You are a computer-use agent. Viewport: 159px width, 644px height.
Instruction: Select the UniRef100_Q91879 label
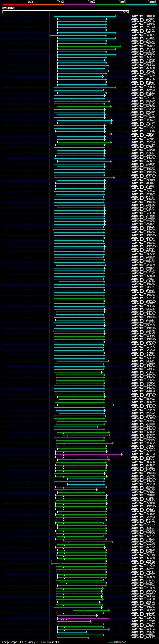pyautogui.click(x=143, y=292)
